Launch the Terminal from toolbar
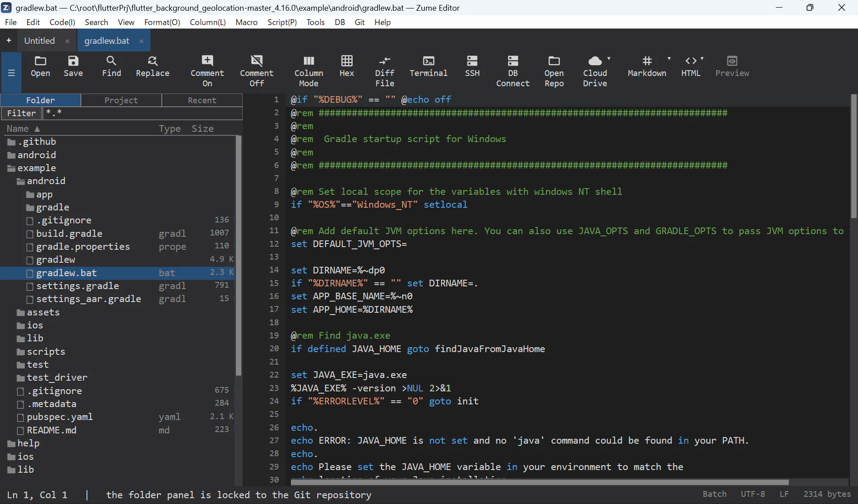Screen dimensions: 858x504 (x=429, y=67)
